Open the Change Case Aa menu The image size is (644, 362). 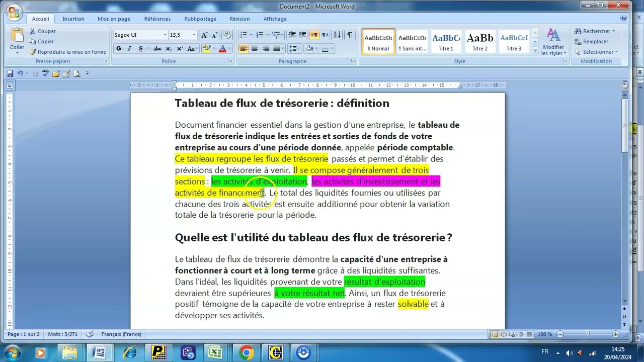pos(191,49)
